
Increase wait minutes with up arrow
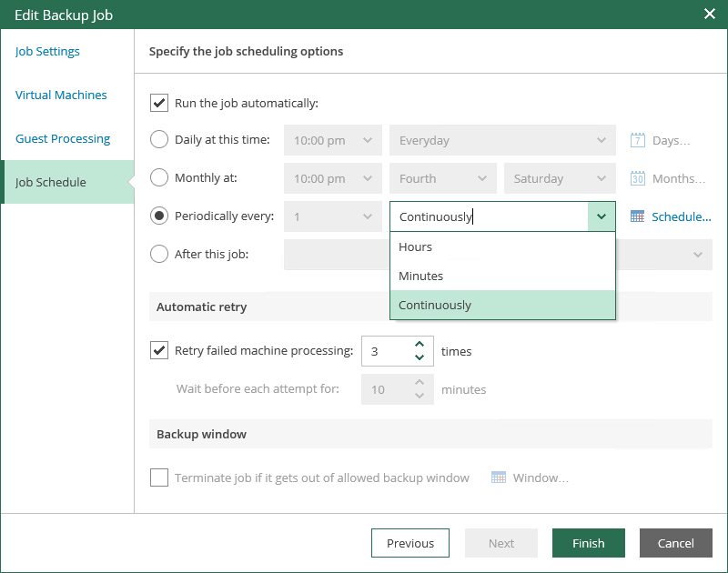420,382
